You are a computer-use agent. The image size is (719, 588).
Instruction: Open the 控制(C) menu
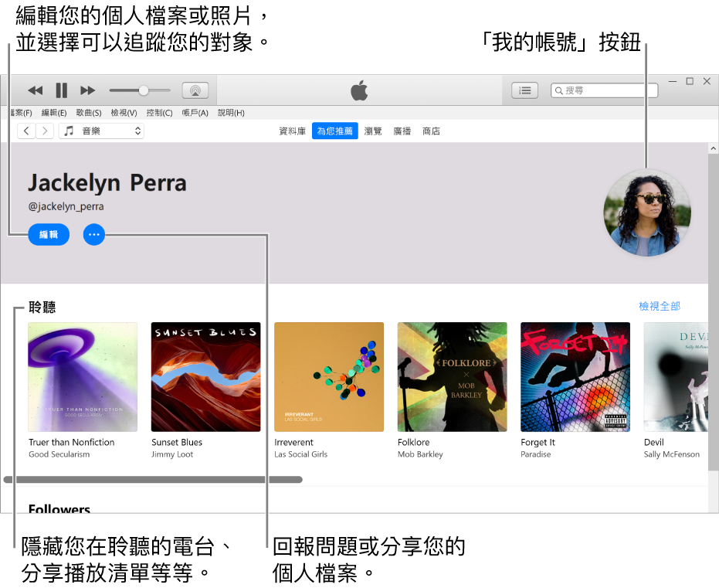tap(159, 113)
